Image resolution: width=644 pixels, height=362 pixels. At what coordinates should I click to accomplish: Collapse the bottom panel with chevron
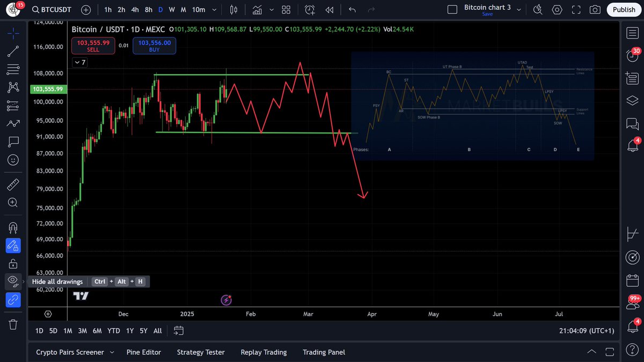pyautogui.click(x=592, y=352)
